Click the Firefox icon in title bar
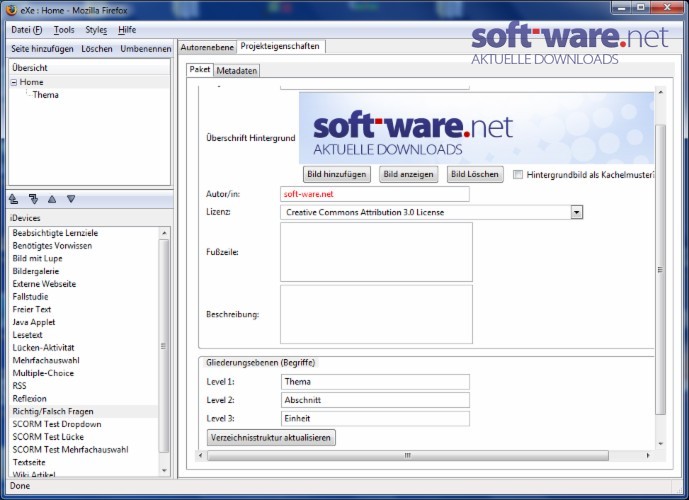Image resolution: width=689 pixels, height=500 pixels. pyautogui.click(x=11, y=10)
